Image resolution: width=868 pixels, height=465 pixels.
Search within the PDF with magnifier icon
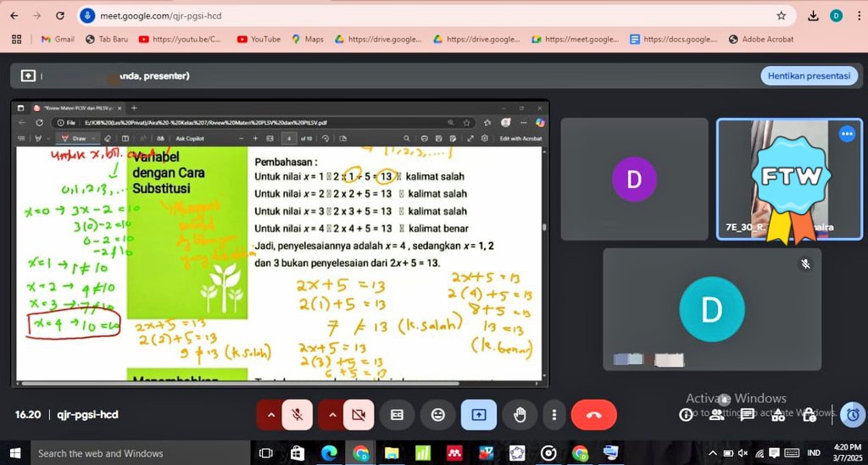407,138
